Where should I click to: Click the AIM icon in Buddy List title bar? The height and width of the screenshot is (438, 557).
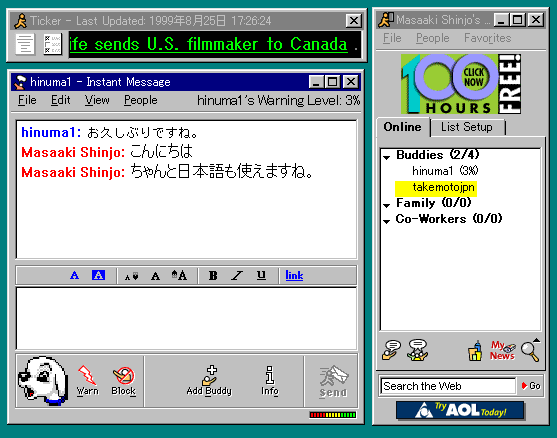coord(386,20)
